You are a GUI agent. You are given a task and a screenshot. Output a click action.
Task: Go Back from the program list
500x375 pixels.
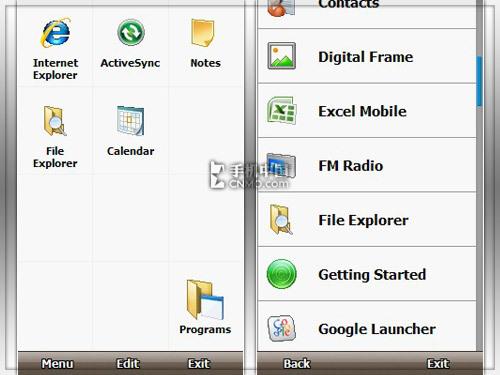tap(296, 364)
